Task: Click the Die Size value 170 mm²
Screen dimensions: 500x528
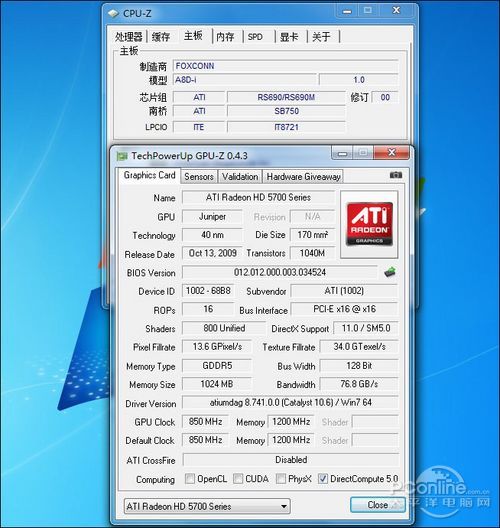Action: click(x=312, y=235)
